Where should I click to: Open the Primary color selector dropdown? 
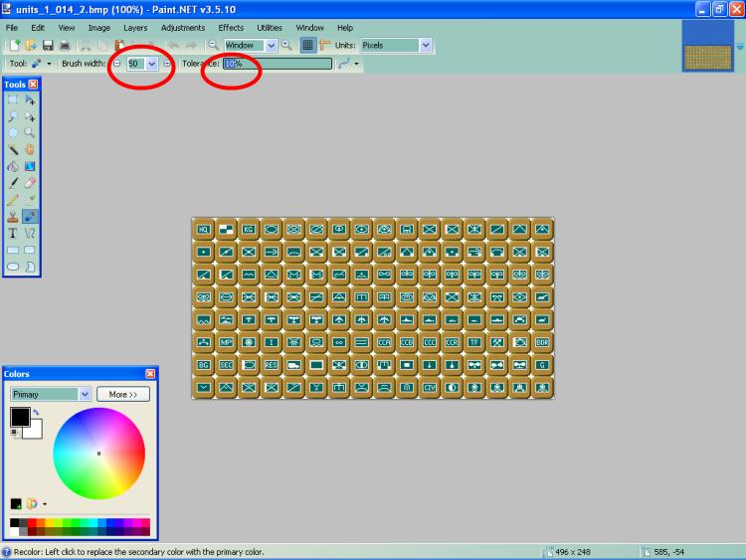tap(85, 394)
